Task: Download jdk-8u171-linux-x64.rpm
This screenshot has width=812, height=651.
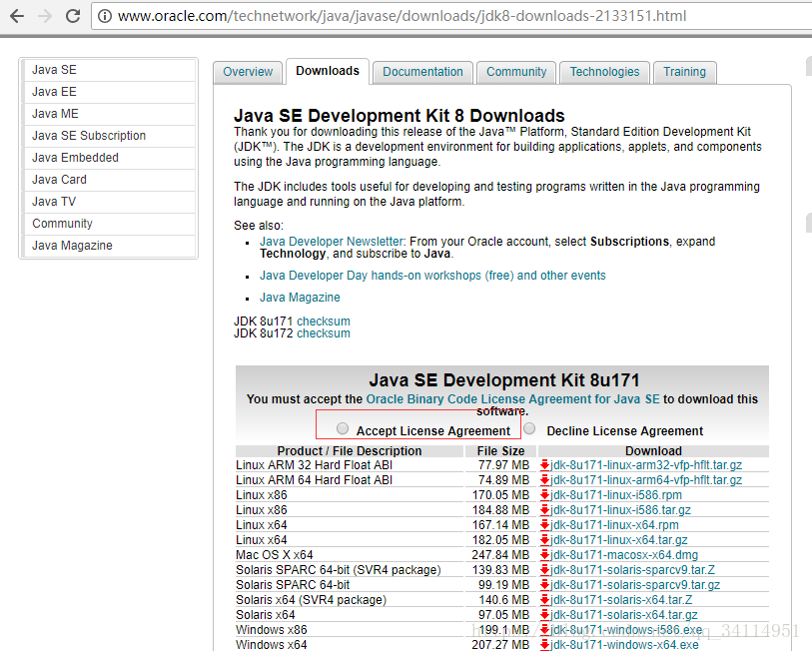Action: point(614,525)
